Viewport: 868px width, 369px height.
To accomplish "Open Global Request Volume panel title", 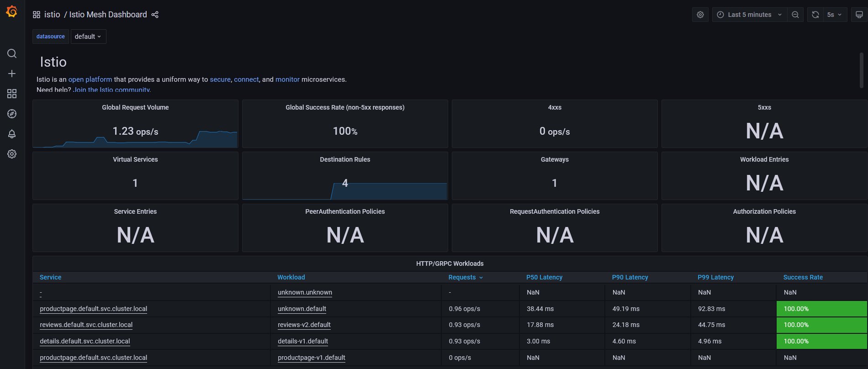I will pos(135,107).
